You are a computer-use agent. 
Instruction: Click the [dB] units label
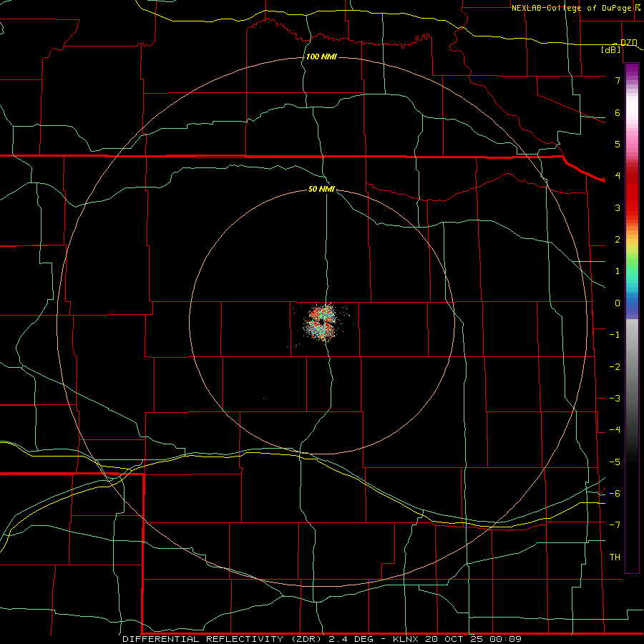(611, 49)
